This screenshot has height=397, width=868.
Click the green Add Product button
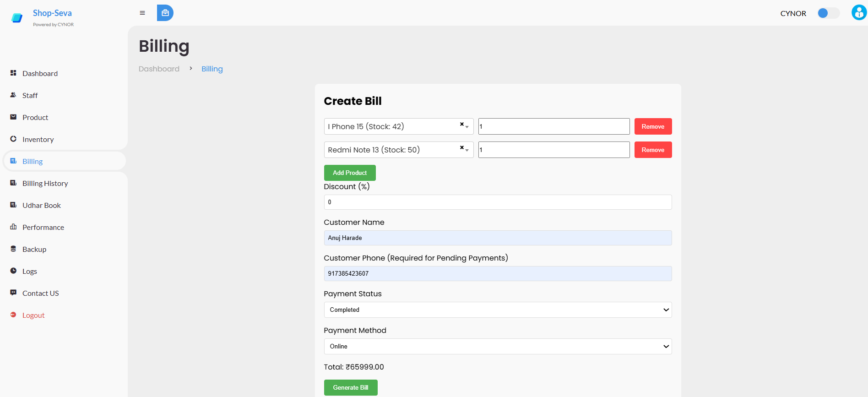pos(350,173)
